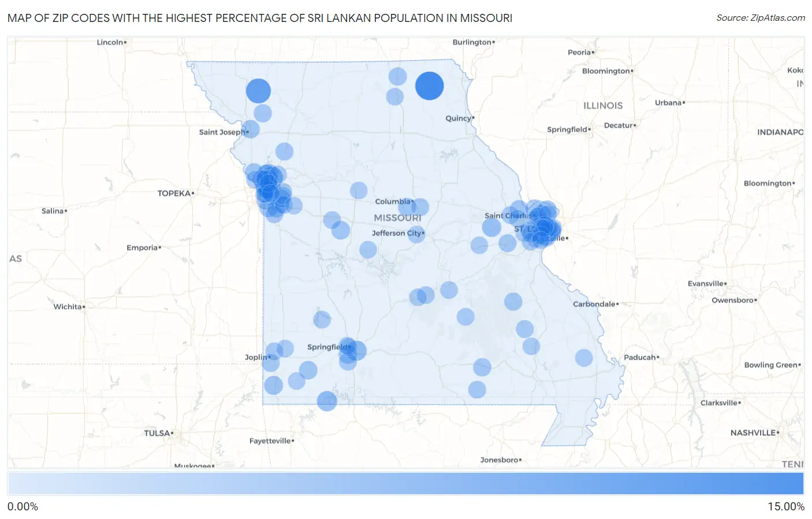Click the Urbana city label
This screenshot has width=812, height=519.
pos(668,103)
